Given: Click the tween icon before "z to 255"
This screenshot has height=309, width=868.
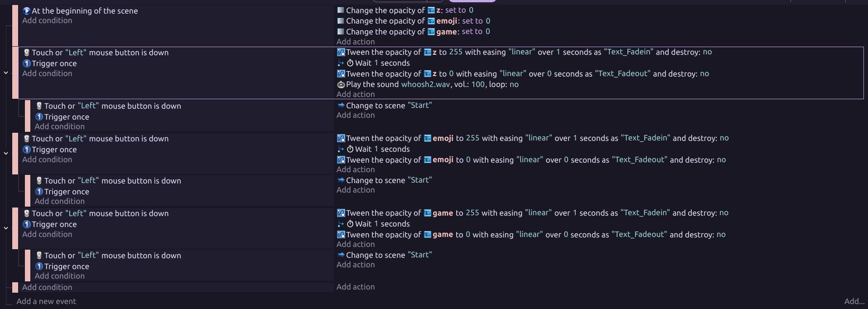Looking at the screenshot, I should point(341,52).
